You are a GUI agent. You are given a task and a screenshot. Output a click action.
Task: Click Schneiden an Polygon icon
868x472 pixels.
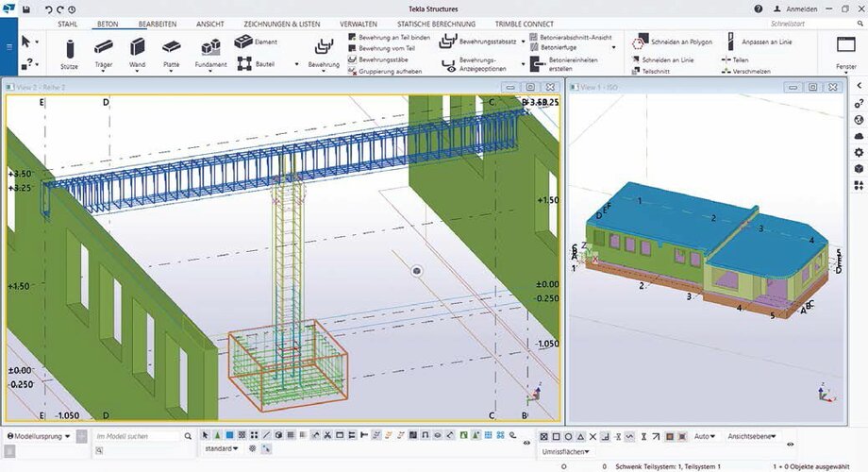click(x=641, y=42)
